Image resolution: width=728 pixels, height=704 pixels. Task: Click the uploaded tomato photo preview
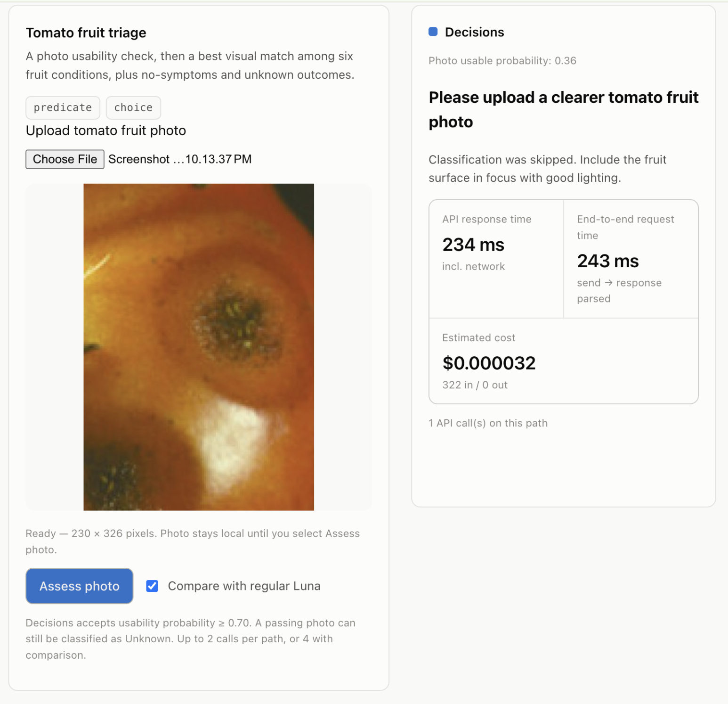(199, 347)
